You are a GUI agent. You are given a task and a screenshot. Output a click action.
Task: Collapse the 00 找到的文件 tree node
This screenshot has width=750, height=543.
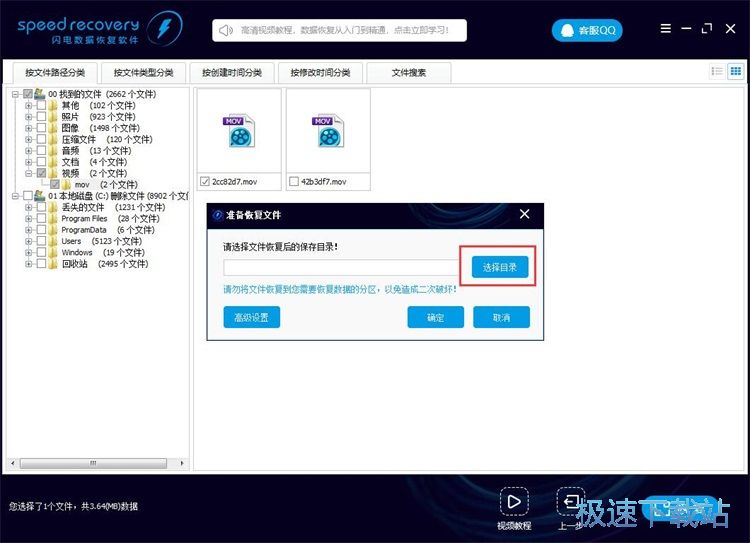tap(16, 94)
